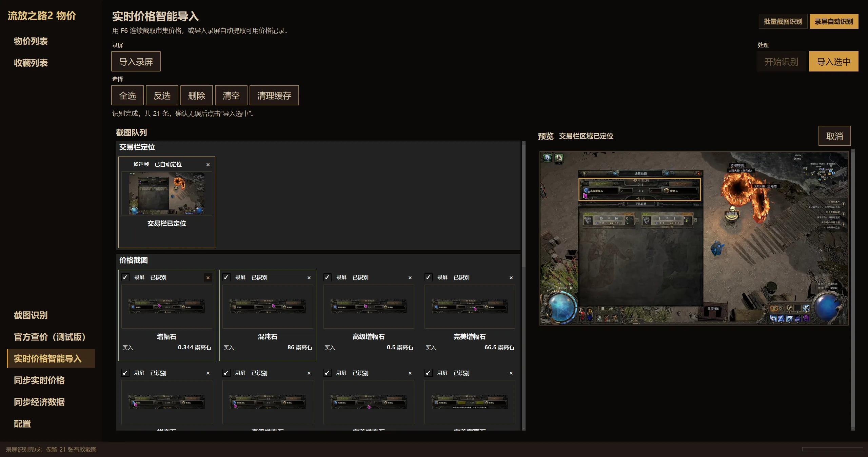
Task: Click 反选 to invert selection
Action: pyautogui.click(x=162, y=96)
